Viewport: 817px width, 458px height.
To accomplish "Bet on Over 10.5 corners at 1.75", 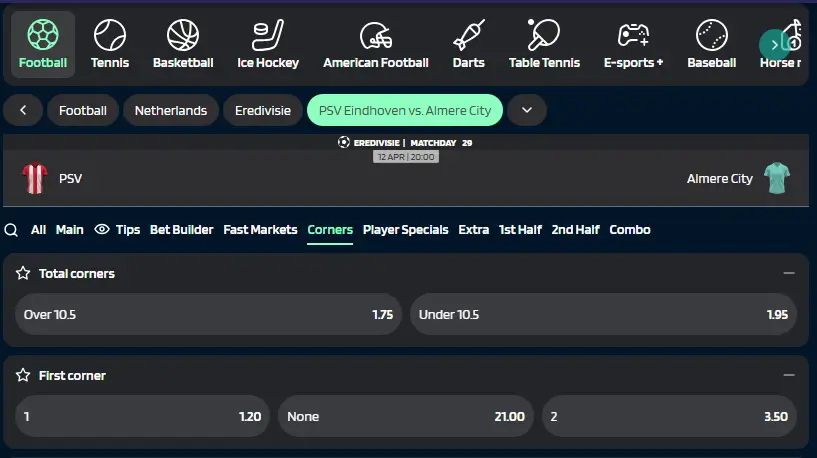I will (x=208, y=314).
